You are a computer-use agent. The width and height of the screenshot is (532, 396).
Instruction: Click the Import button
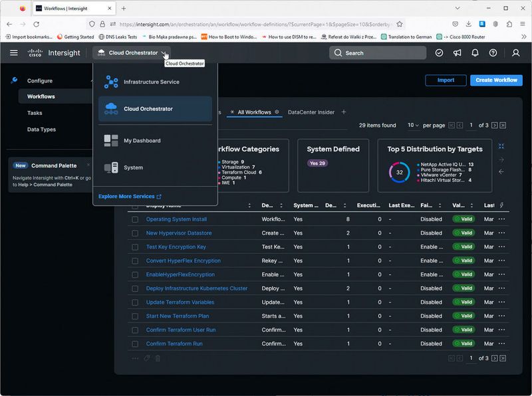(446, 80)
